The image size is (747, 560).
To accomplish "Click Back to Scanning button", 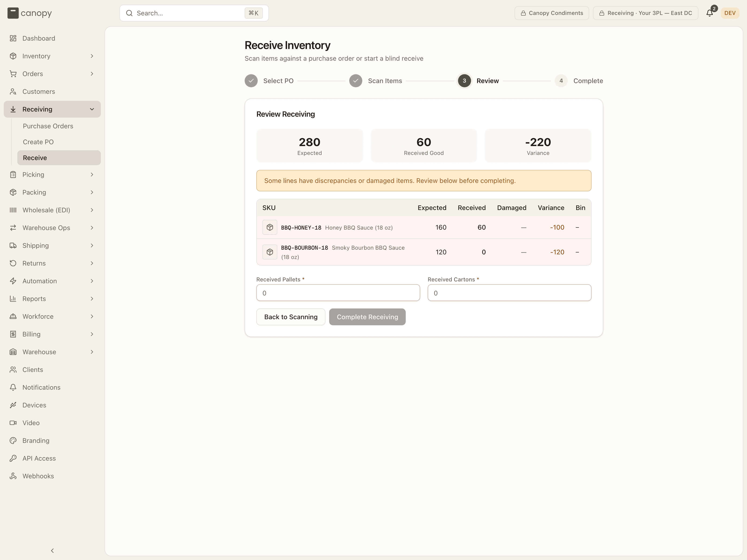I will [291, 317].
